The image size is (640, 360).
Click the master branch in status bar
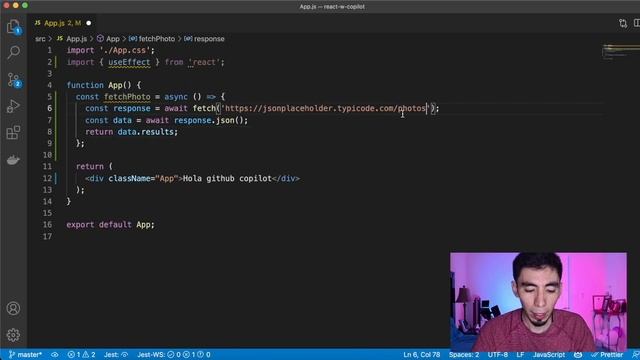pos(25,355)
